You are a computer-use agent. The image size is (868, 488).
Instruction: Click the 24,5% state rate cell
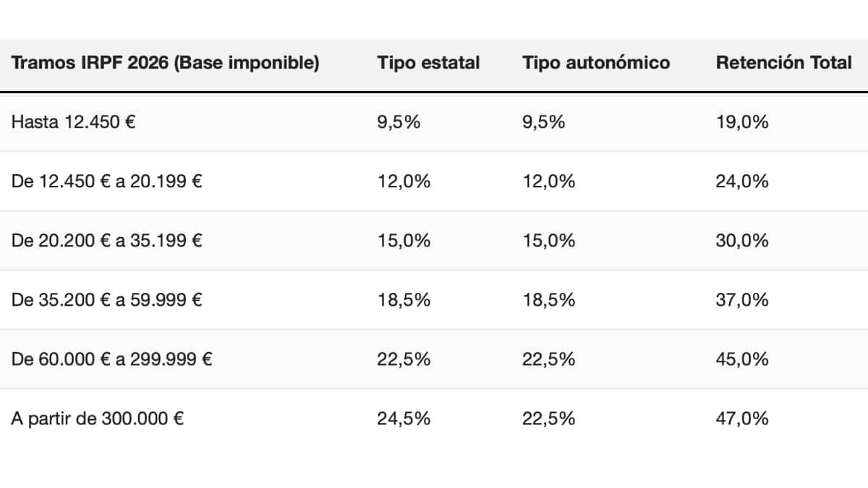[x=404, y=419]
